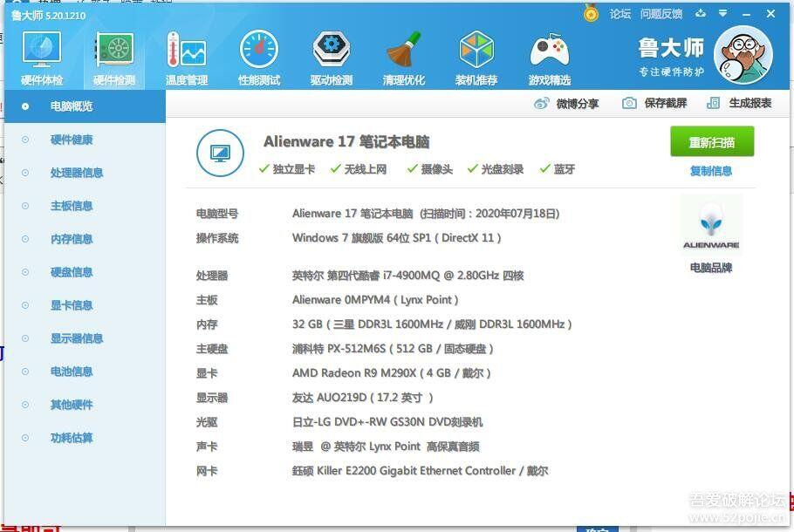Open 温度管理 temperature management icon
The height and width of the screenshot is (532, 794).
(187, 58)
